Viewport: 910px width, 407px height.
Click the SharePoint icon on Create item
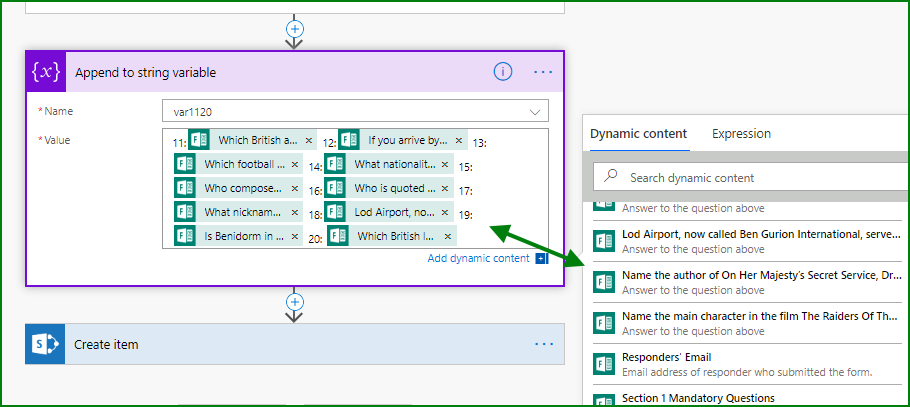pos(45,344)
